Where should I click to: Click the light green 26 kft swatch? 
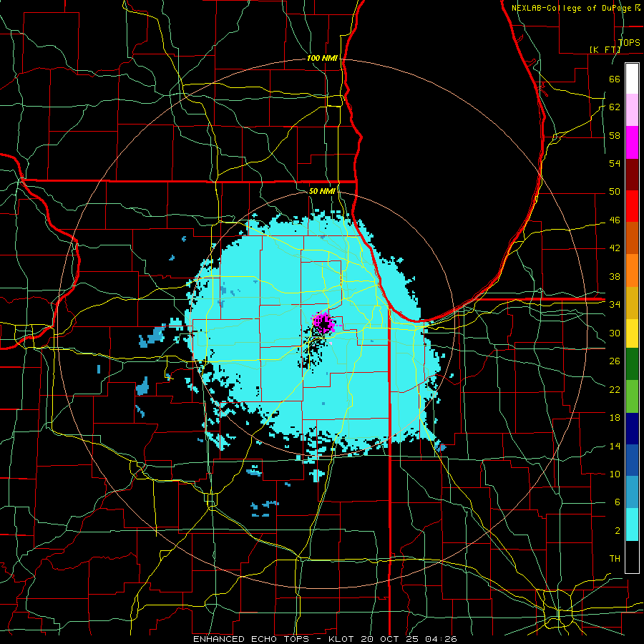[x=632, y=396]
